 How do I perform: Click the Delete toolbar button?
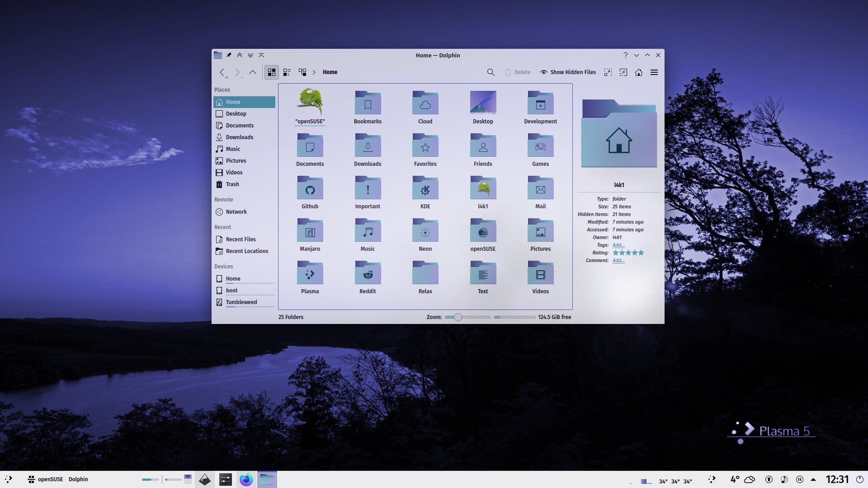tap(517, 72)
